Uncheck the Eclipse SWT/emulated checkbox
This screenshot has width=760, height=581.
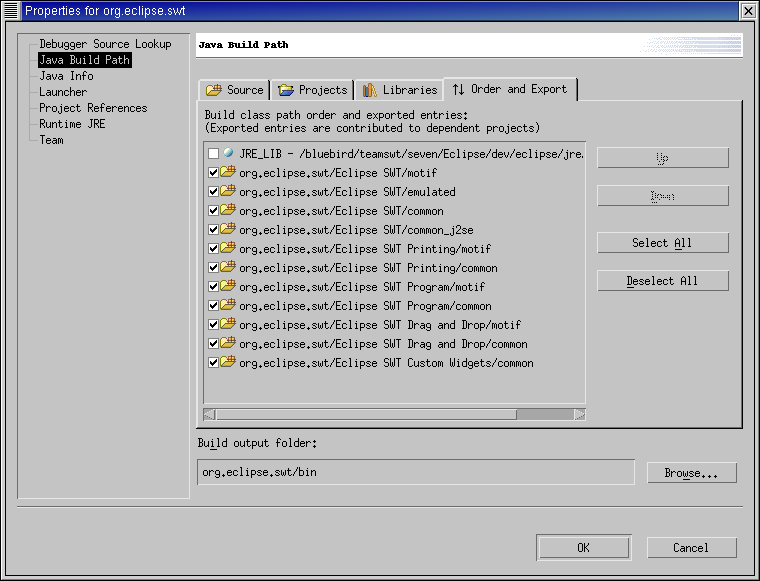click(213, 191)
